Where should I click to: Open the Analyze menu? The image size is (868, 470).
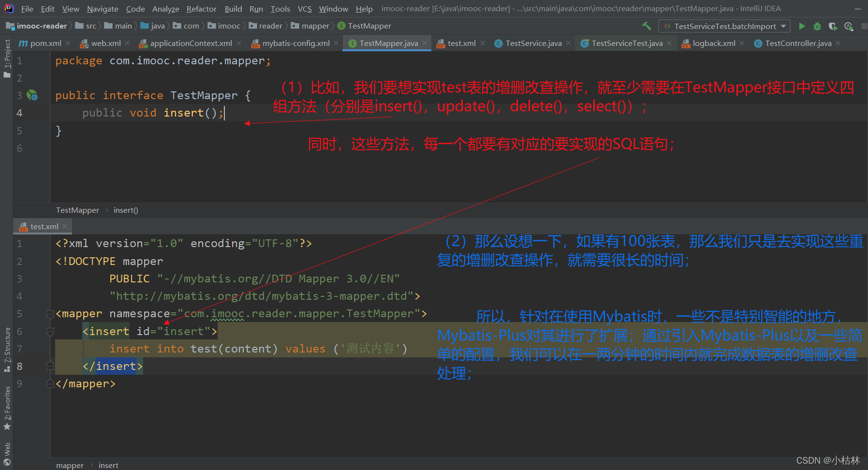pyautogui.click(x=166, y=9)
